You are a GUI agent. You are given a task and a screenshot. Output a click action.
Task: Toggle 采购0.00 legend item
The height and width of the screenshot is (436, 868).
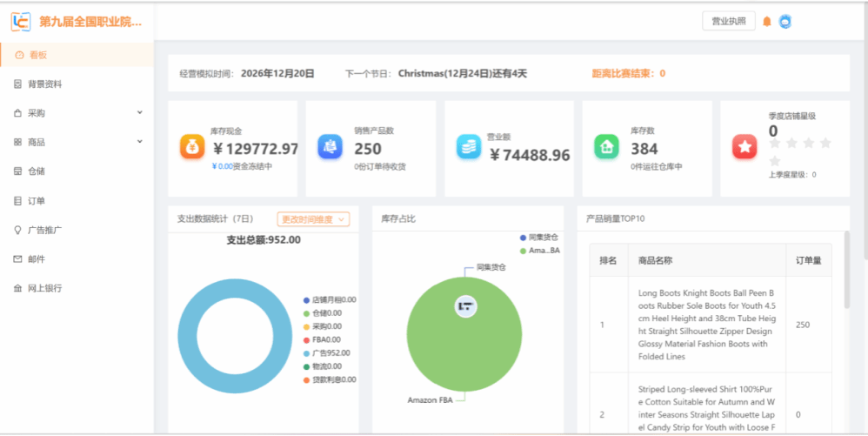tap(322, 326)
